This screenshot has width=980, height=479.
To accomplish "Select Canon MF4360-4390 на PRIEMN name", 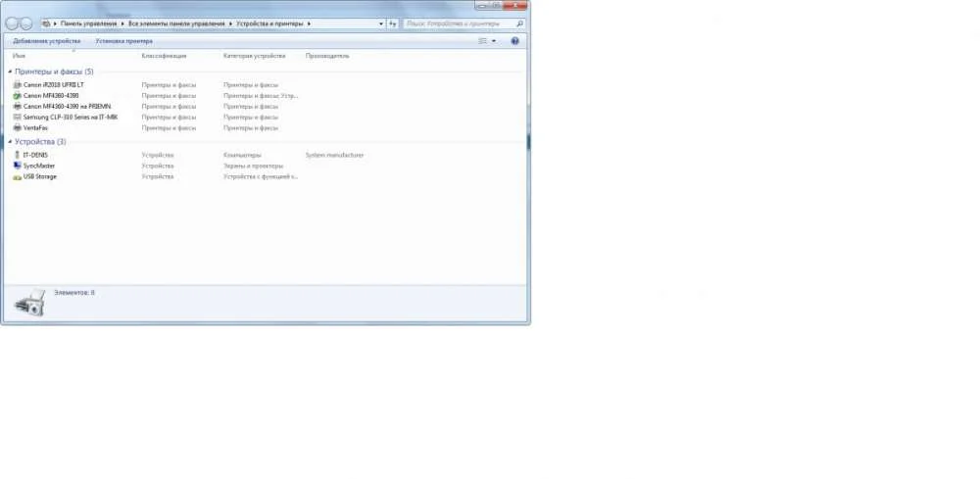I will 67,106.
